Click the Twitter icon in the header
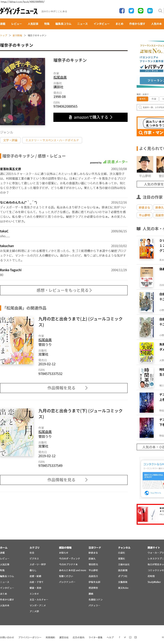 click(131, 11)
